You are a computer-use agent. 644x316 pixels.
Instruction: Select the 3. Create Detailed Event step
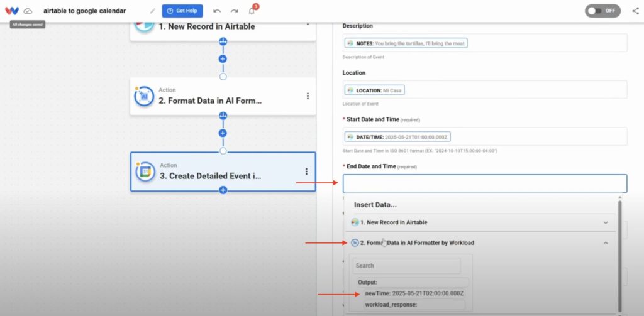point(223,172)
